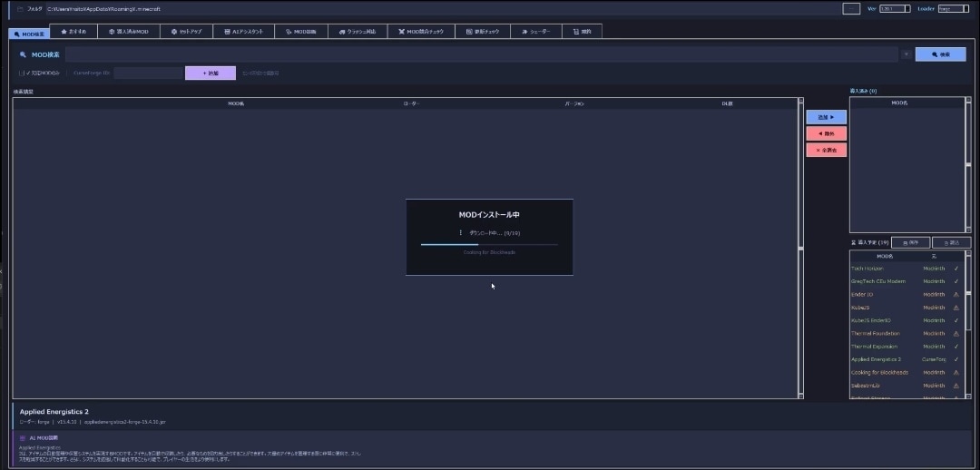Switch to the シェーダー tab
Image resolution: width=980 pixels, height=470 pixels.
click(x=536, y=31)
